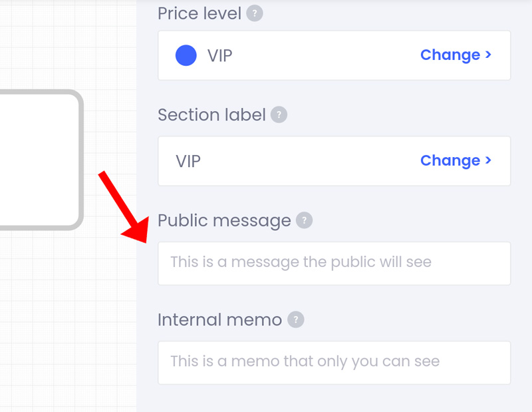Click the VIP text in Section label box
This screenshot has height=412, width=532.
[188, 161]
